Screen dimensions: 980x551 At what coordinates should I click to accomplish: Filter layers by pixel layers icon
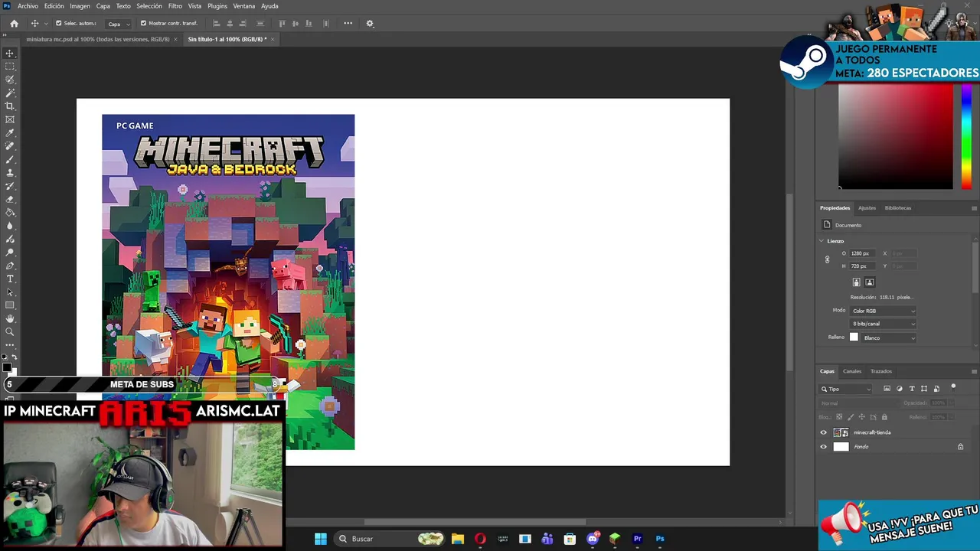887,389
